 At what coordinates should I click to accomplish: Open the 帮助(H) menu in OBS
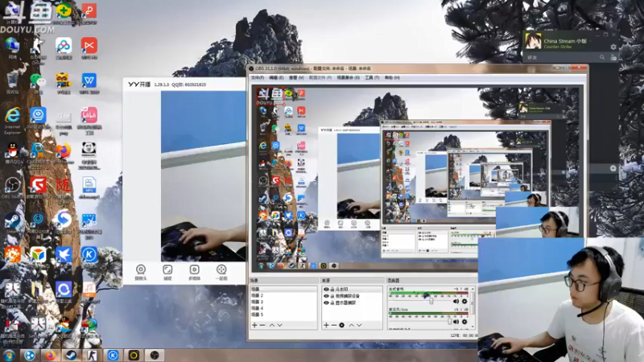(392, 77)
